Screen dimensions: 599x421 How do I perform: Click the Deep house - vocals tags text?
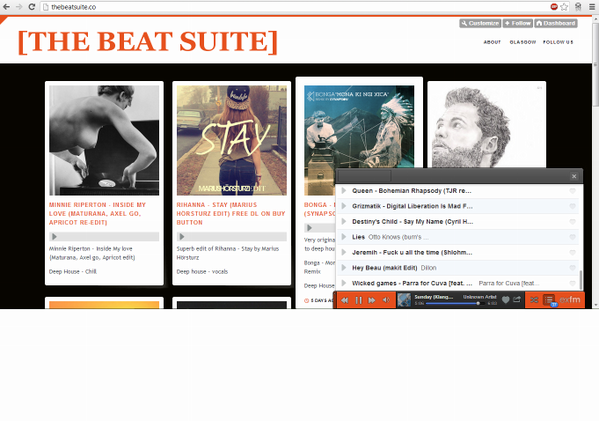pos(202,272)
